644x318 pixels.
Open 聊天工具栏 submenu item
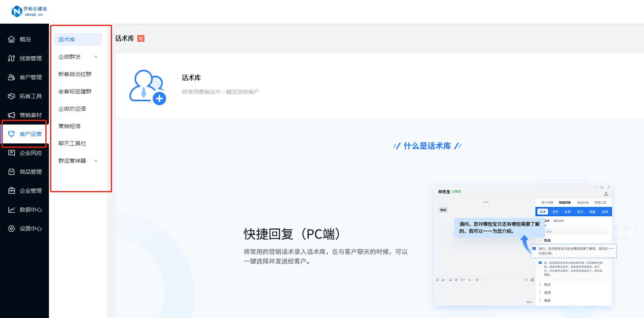click(x=72, y=143)
